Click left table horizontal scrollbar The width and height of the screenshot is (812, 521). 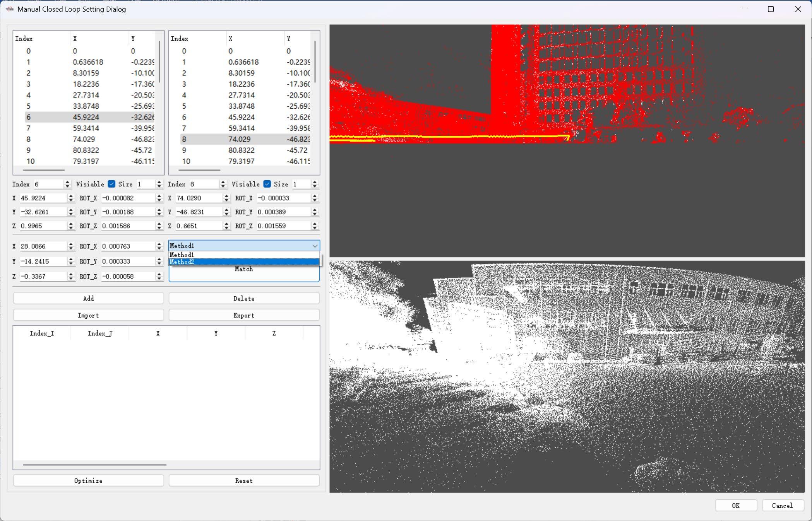point(44,170)
